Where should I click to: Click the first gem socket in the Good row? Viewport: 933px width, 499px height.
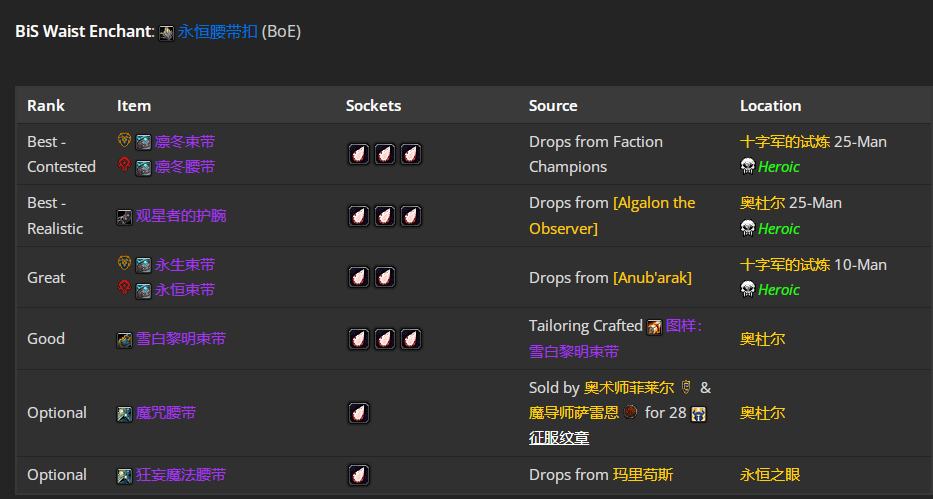(359, 339)
